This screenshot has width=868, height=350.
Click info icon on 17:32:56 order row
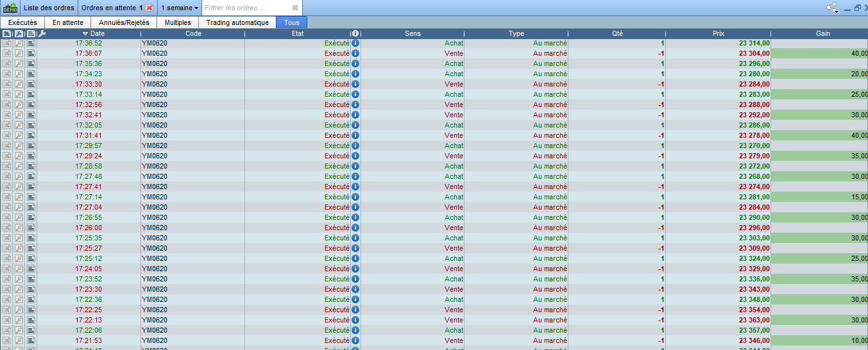click(355, 104)
